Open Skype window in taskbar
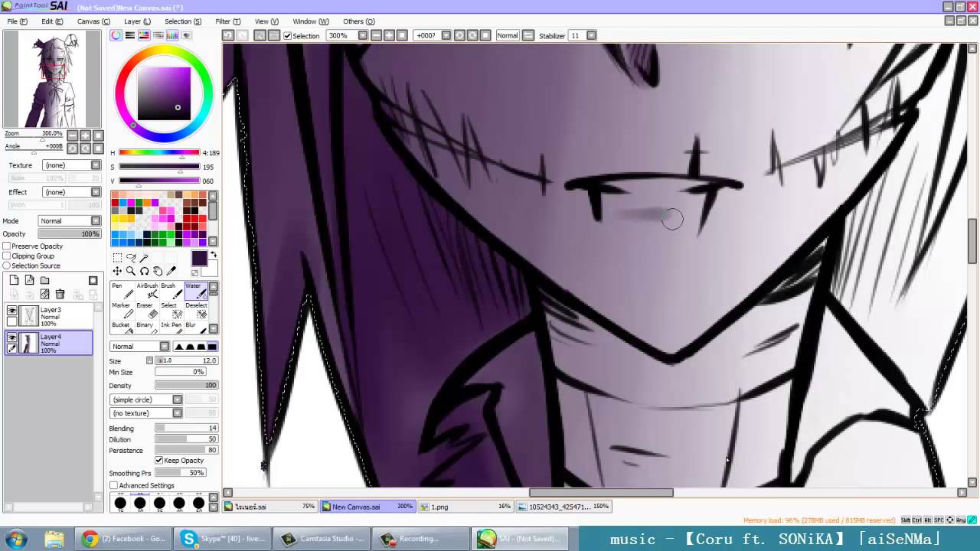Screen dimensions: 980x551 [x=224, y=539]
